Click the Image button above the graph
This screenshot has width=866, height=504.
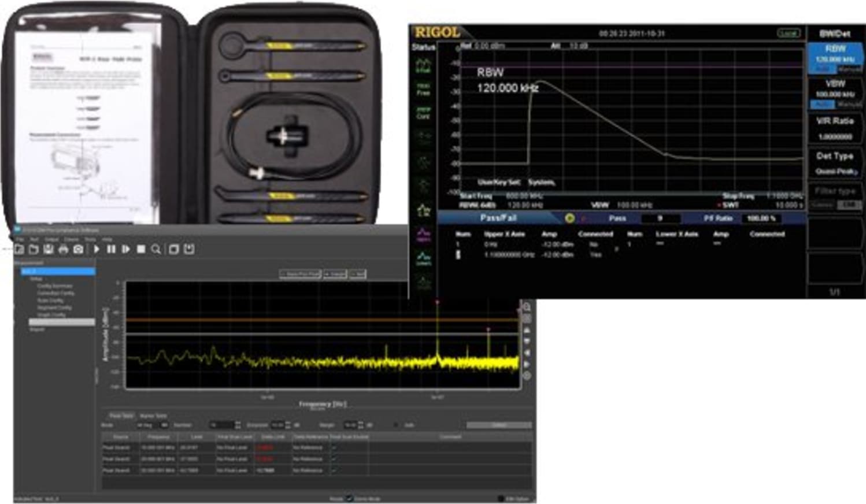(335, 274)
